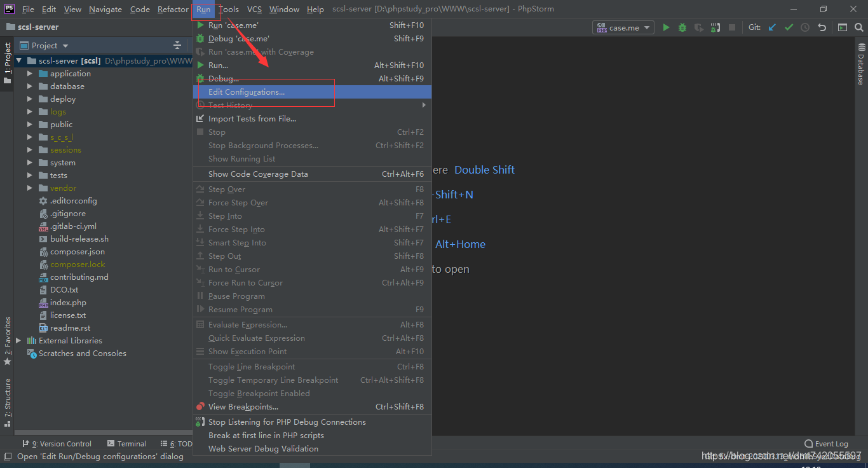Choose Debug 'case.me' menu item
Screen dimensions: 868x468
[312, 39]
